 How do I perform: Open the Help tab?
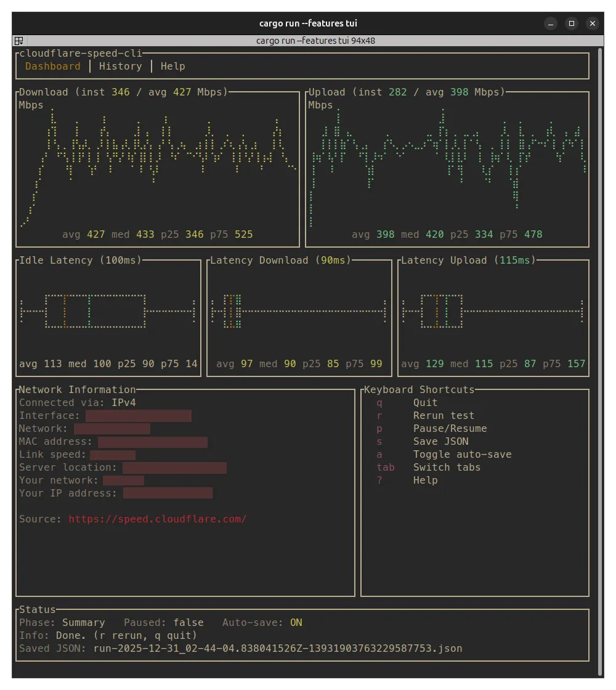[172, 66]
